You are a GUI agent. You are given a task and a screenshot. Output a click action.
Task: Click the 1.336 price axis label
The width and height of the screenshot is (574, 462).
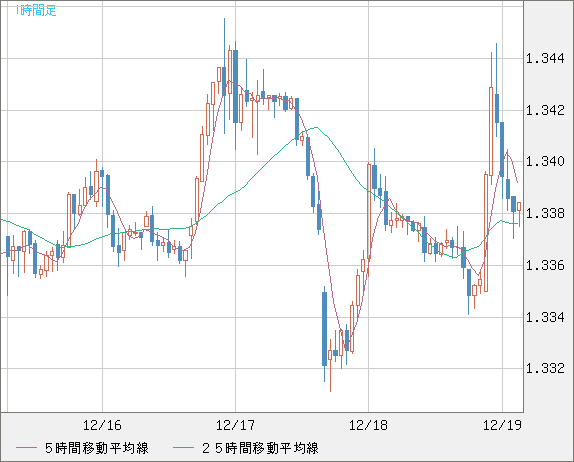[545, 265]
